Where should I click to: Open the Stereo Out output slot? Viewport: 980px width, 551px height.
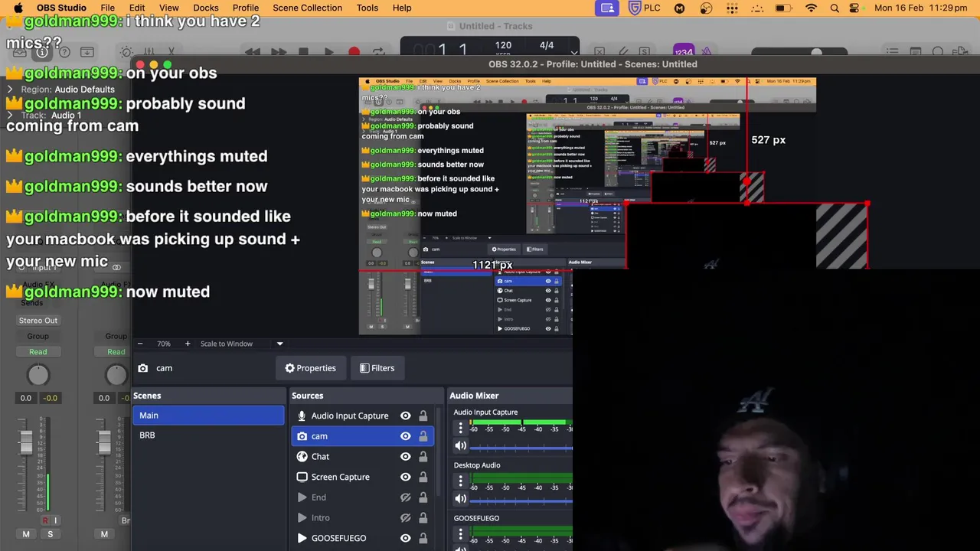(x=38, y=321)
